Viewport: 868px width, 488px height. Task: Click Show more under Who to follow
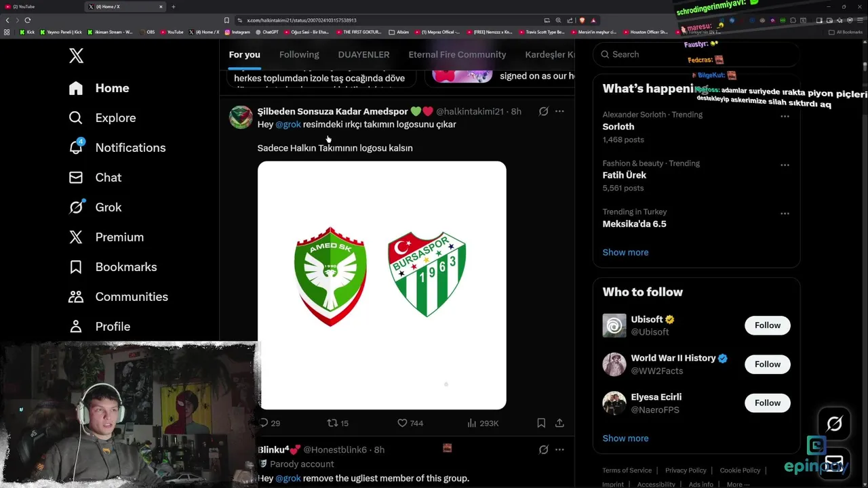625,439
